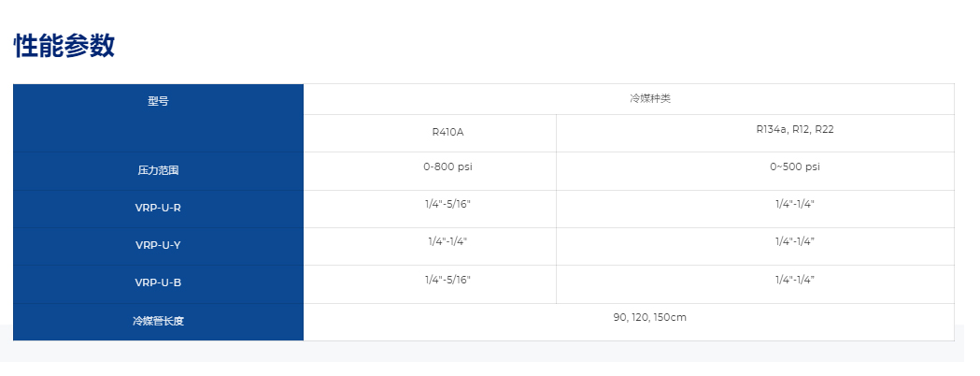Image resolution: width=980 pixels, height=376 pixels.
Task: Select the 冷媒管长度 row label
Action: point(158,321)
